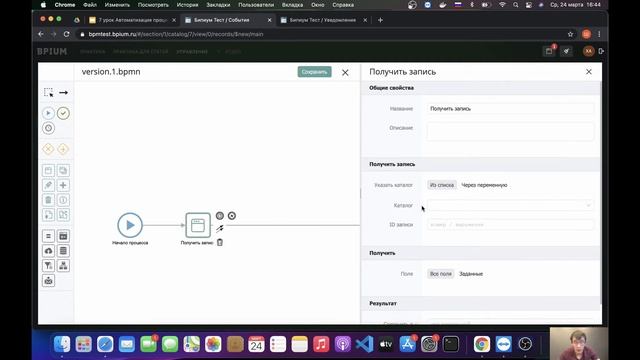The image size is (640, 360).
Task: Click the BPIUM logo
Action: point(52,51)
